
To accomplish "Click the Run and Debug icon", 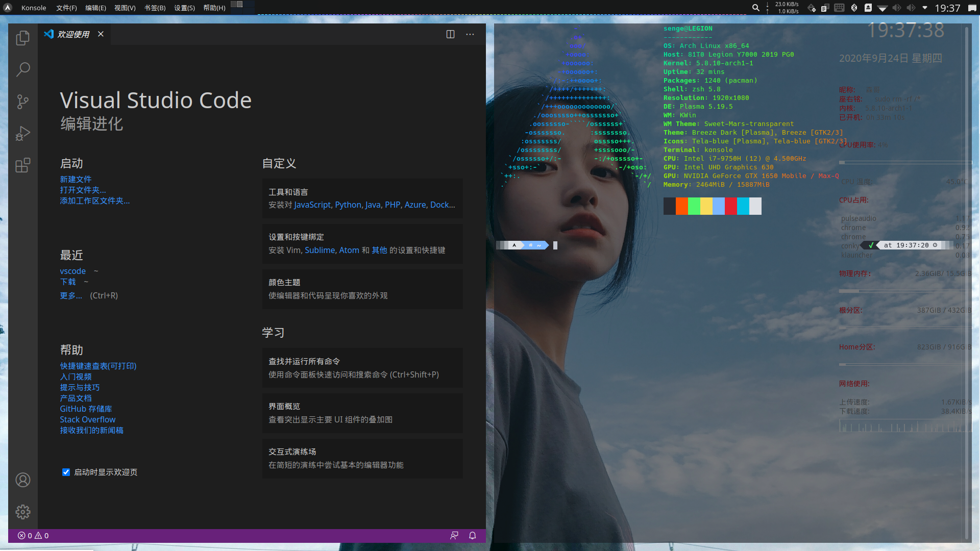I will click(x=22, y=133).
